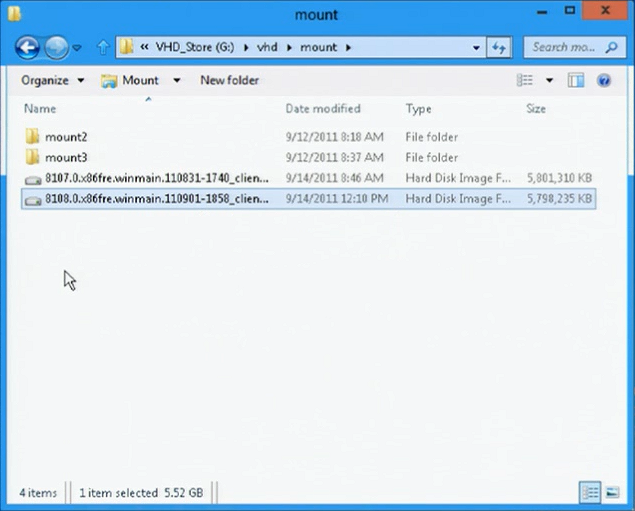The height and width of the screenshot is (511, 635).
Task: Click the folder icon in address bar
Action: [x=126, y=47]
